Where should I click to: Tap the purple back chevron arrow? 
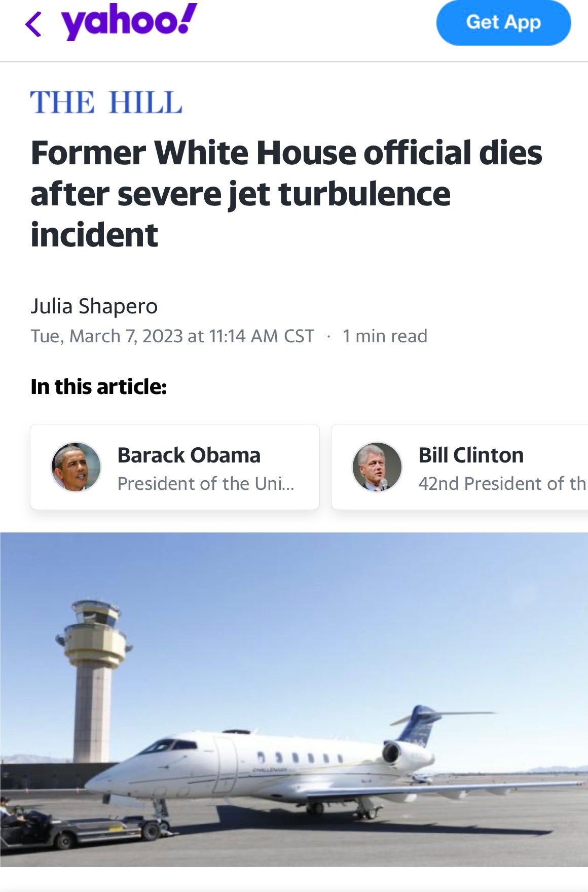[33, 25]
